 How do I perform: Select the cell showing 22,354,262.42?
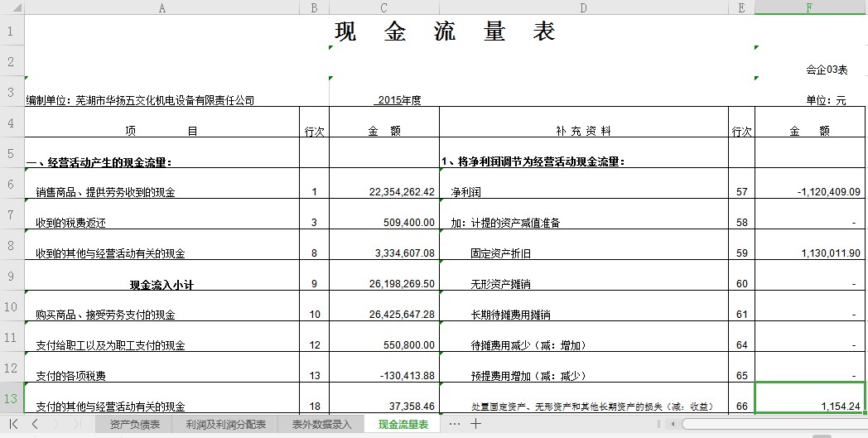pos(384,192)
